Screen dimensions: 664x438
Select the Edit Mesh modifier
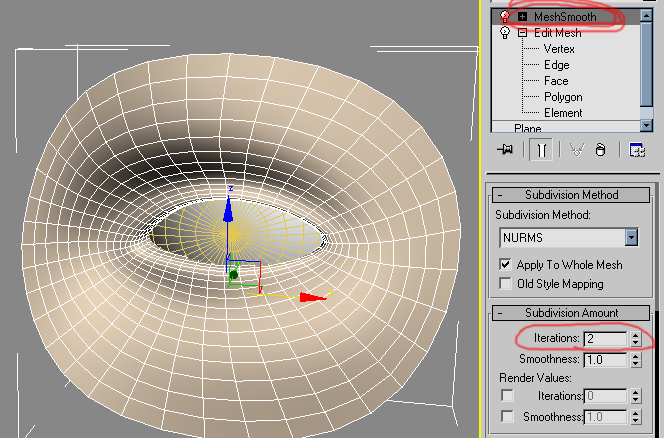pos(557,33)
